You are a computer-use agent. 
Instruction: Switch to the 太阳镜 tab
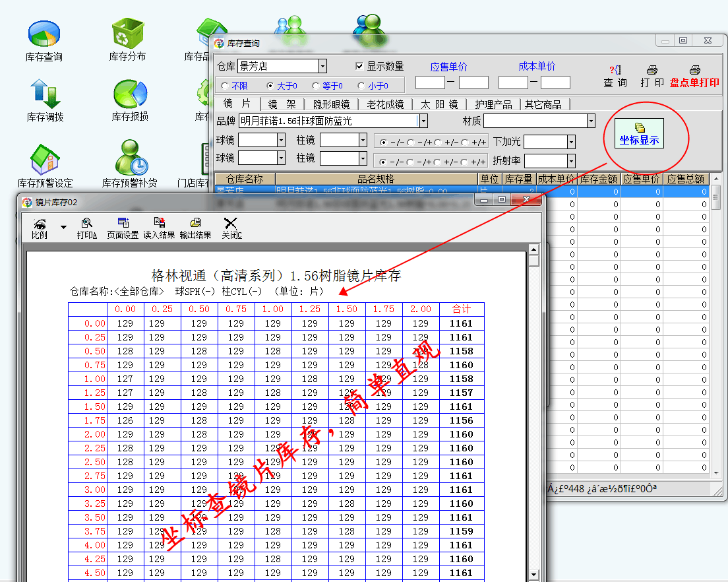439,104
